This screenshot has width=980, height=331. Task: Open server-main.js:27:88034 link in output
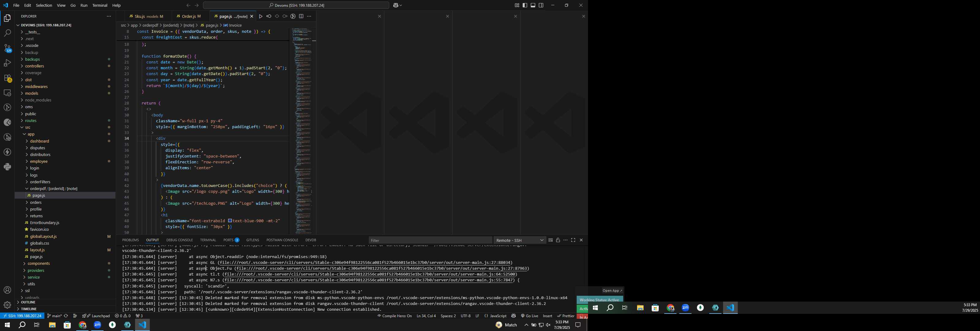tap(365, 262)
